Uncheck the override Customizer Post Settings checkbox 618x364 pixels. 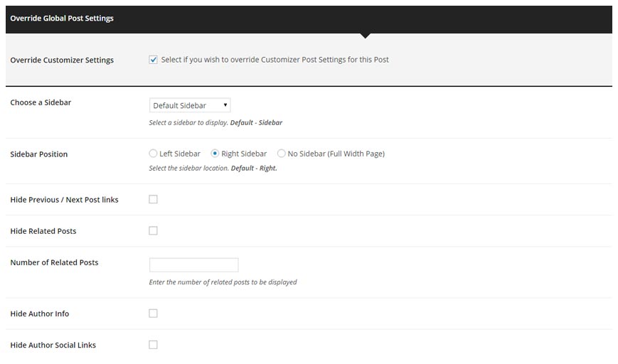(x=154, y=60)
